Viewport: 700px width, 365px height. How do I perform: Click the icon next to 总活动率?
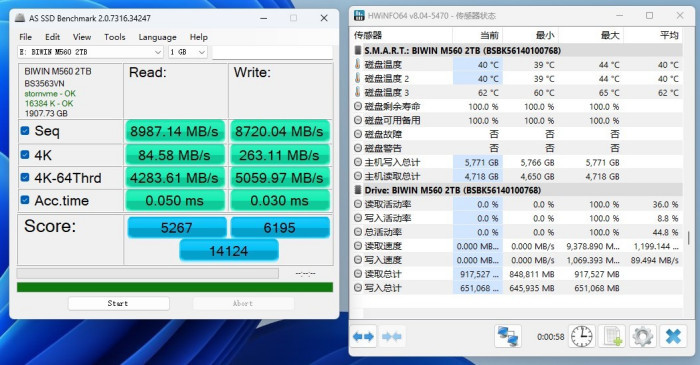coord(358,232)
